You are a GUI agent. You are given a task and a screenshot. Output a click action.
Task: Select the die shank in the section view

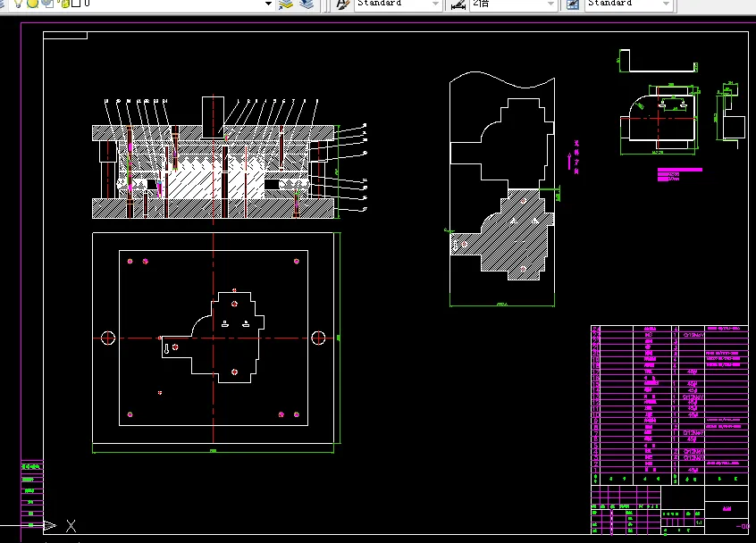point(213,117)
